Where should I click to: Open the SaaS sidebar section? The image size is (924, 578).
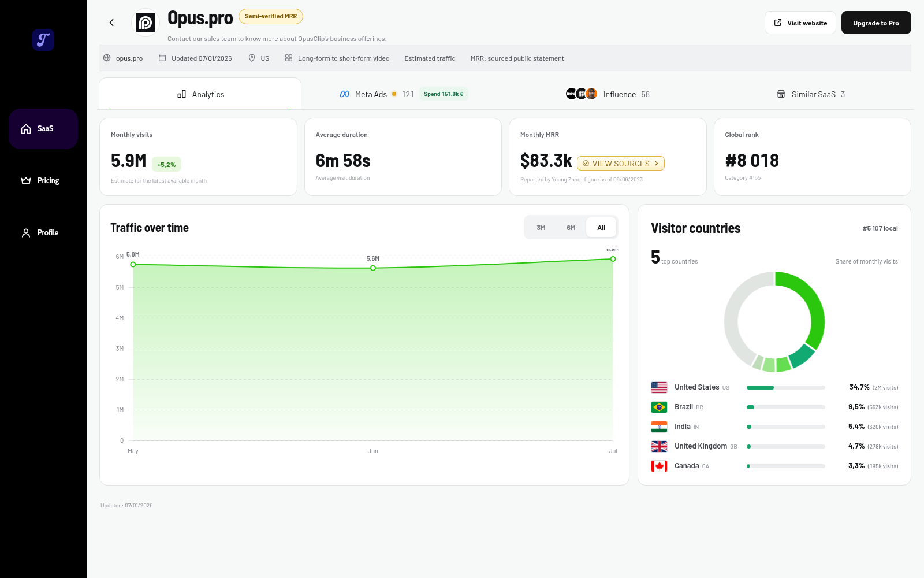click(x=43, y=129)
